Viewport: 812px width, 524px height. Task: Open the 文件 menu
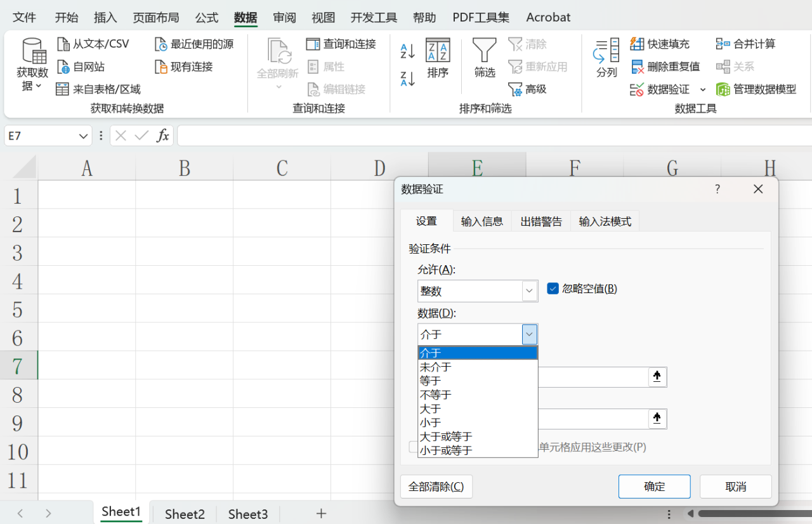[x=25, y=17]
